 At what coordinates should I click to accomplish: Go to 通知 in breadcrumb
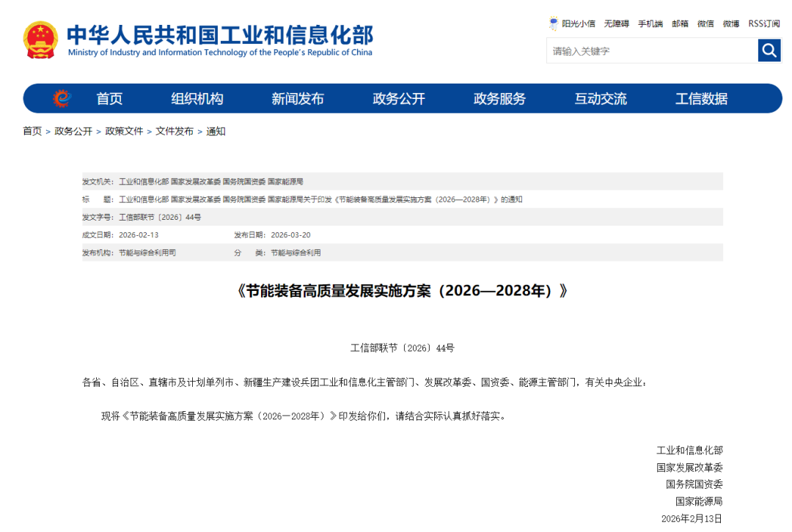tap(216, 131)
